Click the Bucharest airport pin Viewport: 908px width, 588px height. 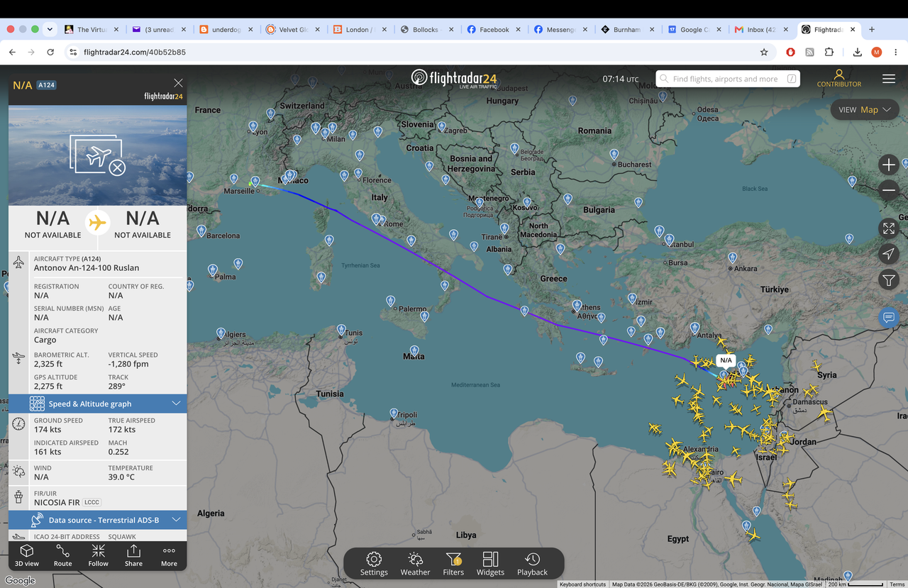point(614,153)
